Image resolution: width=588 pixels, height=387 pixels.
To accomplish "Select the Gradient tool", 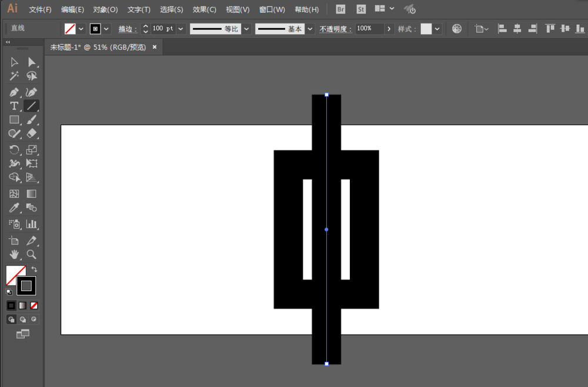I will [32, 194].
